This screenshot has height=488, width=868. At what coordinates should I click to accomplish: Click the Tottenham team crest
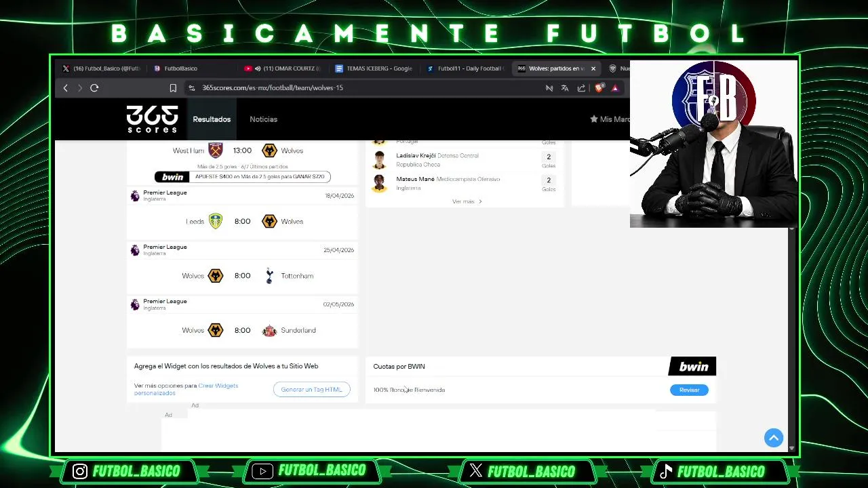tap(269, 276)
